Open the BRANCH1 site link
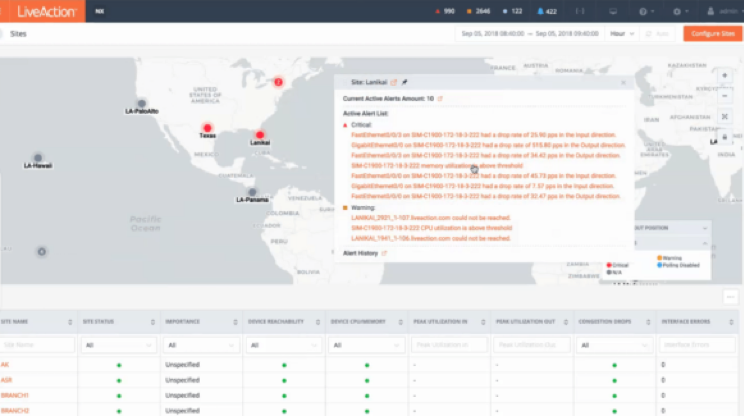744x416 pixels. coord(14,395)
